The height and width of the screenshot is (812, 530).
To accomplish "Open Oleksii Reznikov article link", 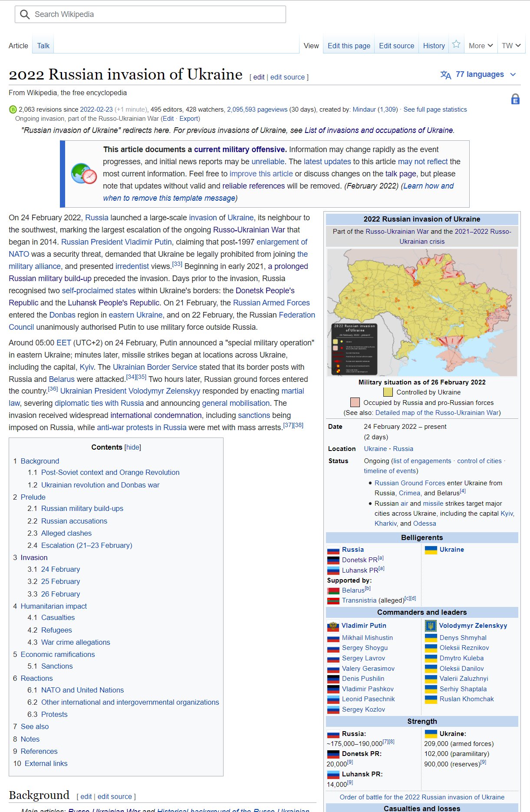I will (464, 648).
